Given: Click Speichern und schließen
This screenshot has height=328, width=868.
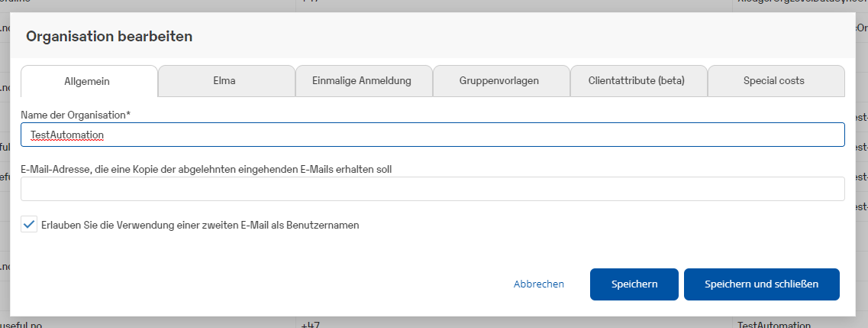Looking at the screenshot, I should [x=761, y=284].
